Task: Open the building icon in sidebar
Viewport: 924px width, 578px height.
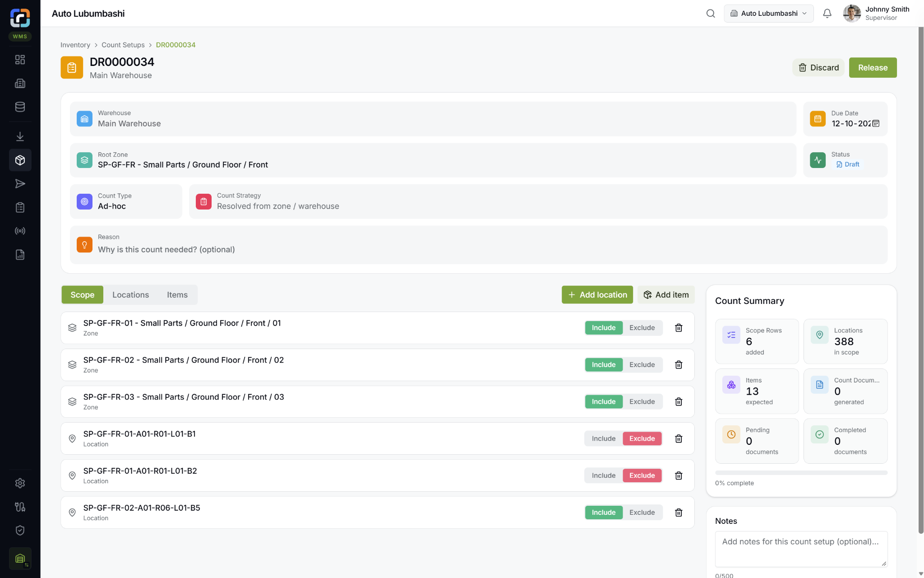Action: click(20, 83)
